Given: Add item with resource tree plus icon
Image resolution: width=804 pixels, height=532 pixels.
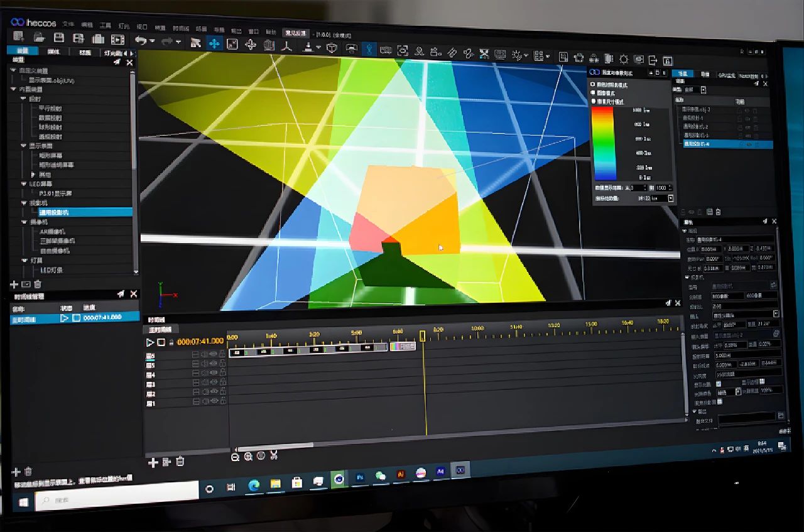Looking at the screenshot, I should pyautogui.click(x=14, y=285).
